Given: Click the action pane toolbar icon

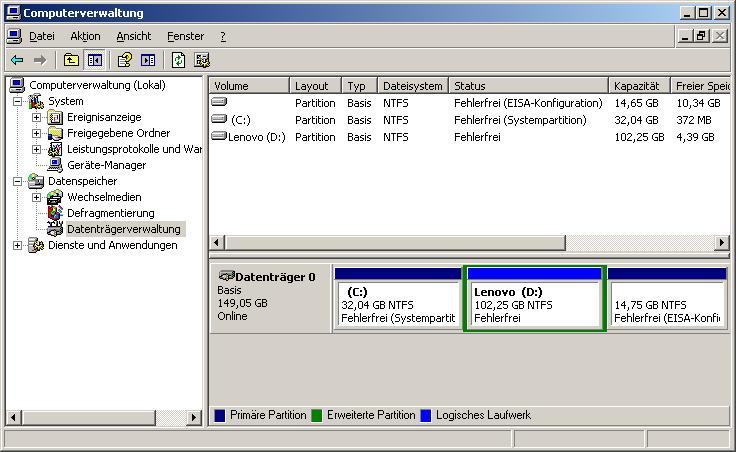Looking at the screenshot, I should pyautogui.click(x=148, y=60).
